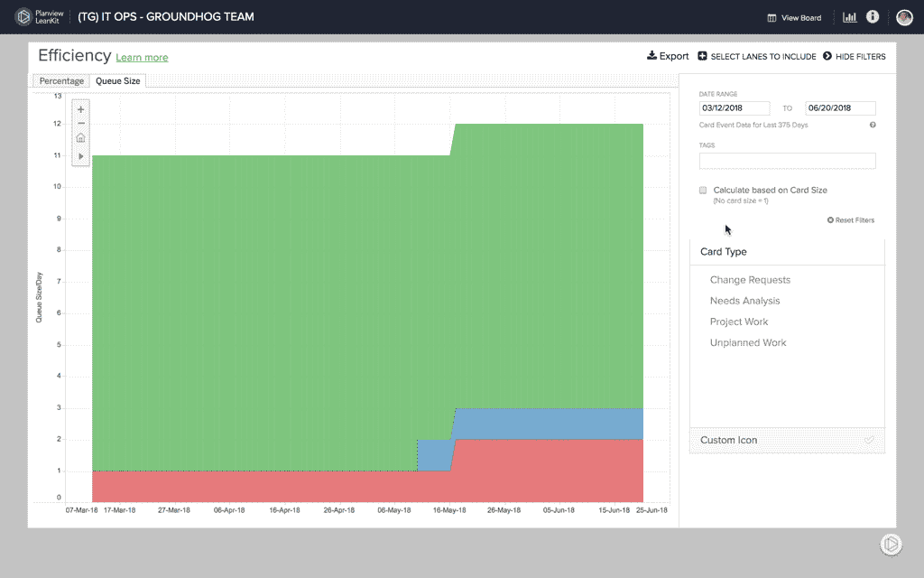This screenshot has height=578, width=924.
Task: Click the card event data help icon
Action: point(873,125)
